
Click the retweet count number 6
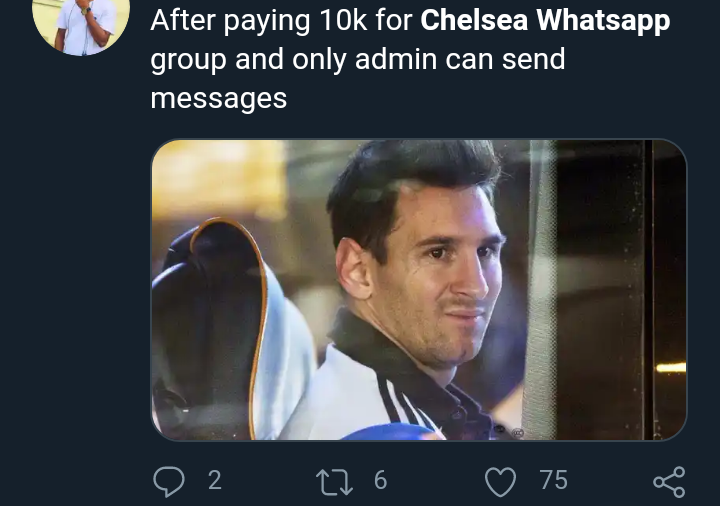[x=380, y=481]
